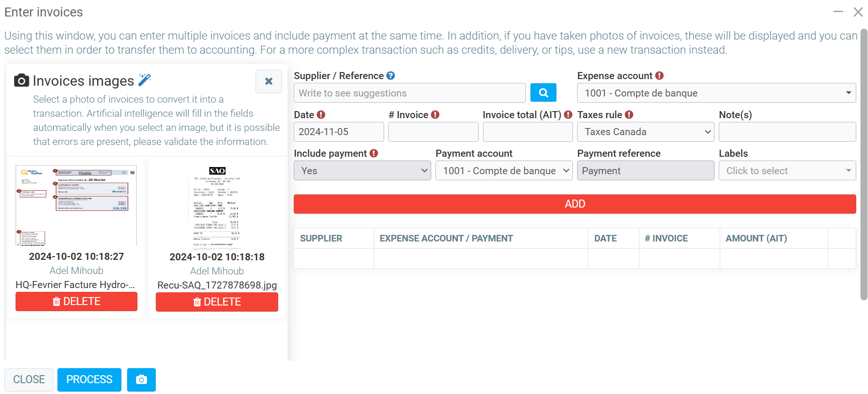Open the Payment account dropdown
This screenshot has width=868, height=394.
504,171
